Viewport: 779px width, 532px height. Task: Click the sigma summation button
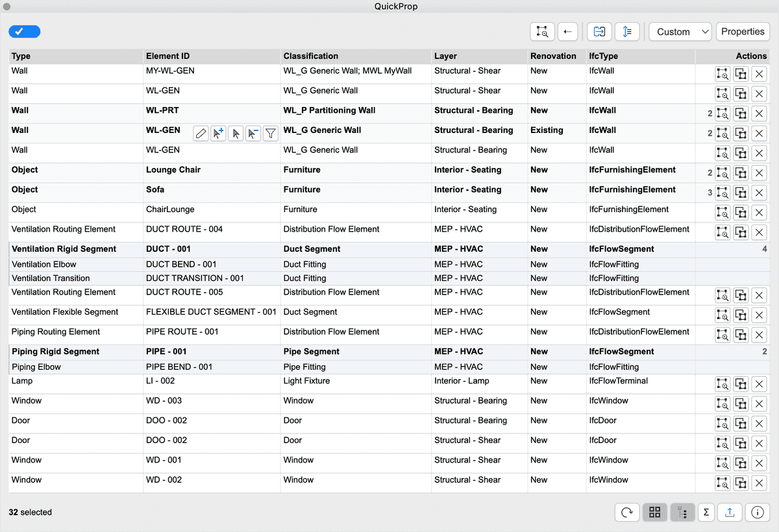[x=706, y=513]
